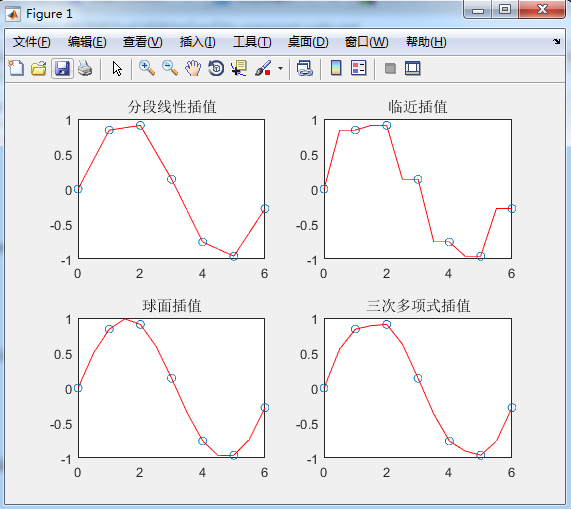Open the 编辑(E) menu
This screenshot has height=509, width=571.
(x=87, y=42)
